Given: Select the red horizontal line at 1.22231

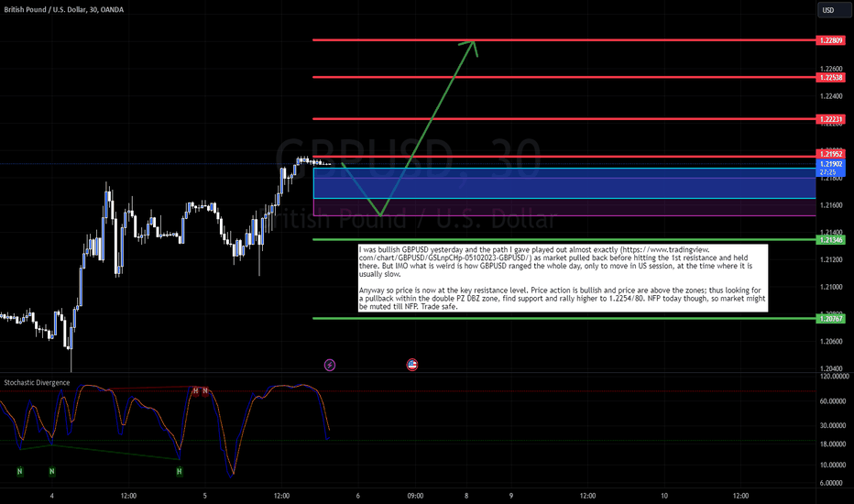Looking at the screenshot, I should pos(564,119).
